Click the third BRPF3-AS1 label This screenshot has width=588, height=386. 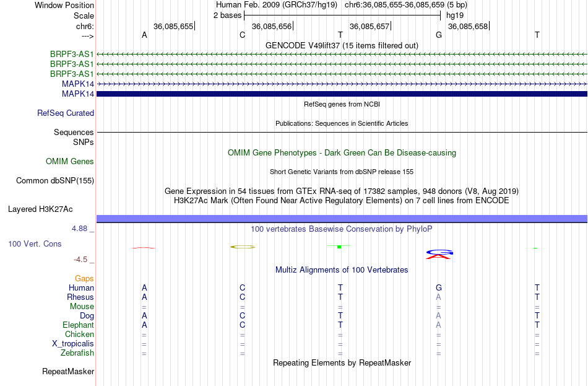[72, 74]
